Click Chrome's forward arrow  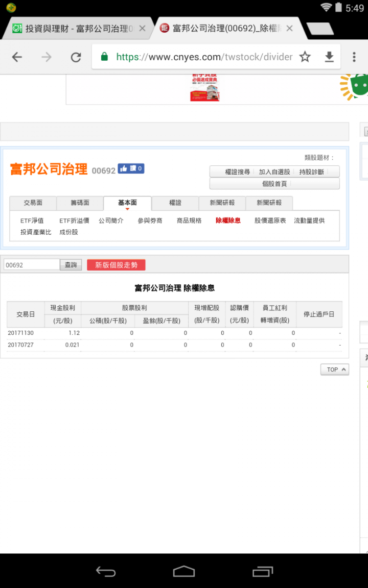click(x=47, y=57)
